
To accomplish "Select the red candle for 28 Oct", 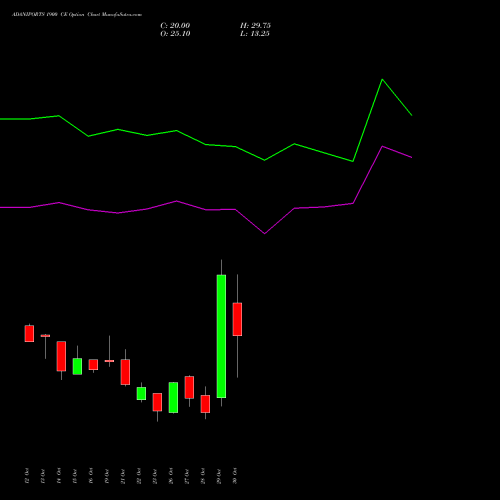I will (x=205, y=404).
